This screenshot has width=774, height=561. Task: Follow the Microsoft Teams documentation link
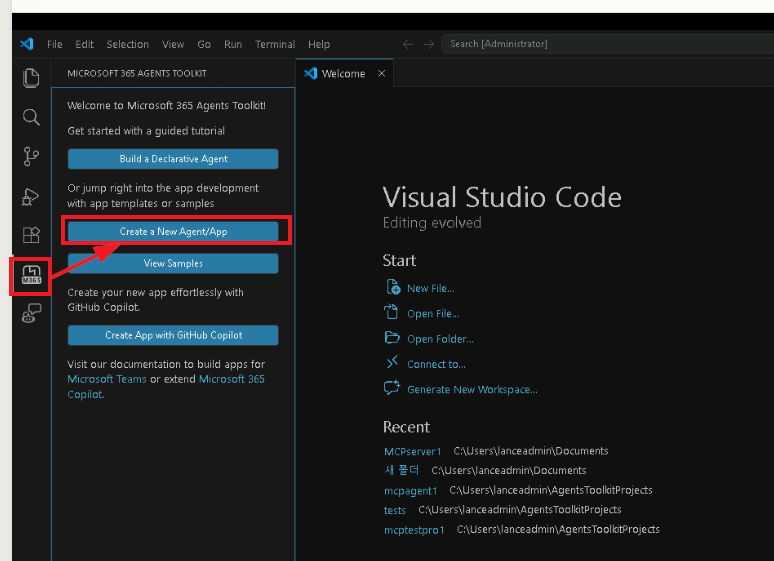(107, 379)
